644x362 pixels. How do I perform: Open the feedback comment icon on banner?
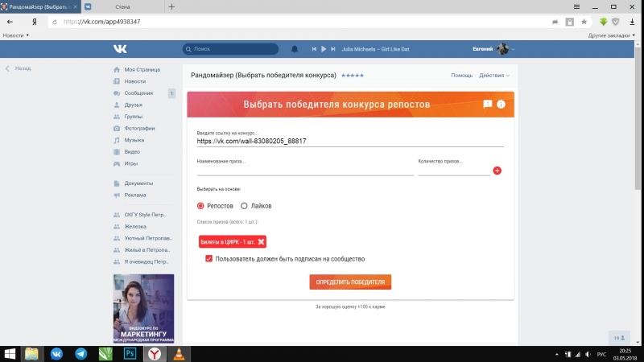(488, 105)
